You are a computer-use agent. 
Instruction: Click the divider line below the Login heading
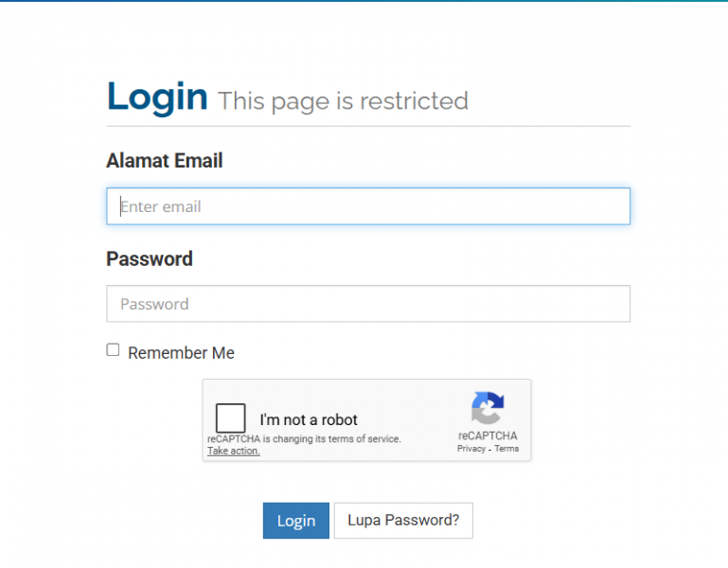pos(367,126)
